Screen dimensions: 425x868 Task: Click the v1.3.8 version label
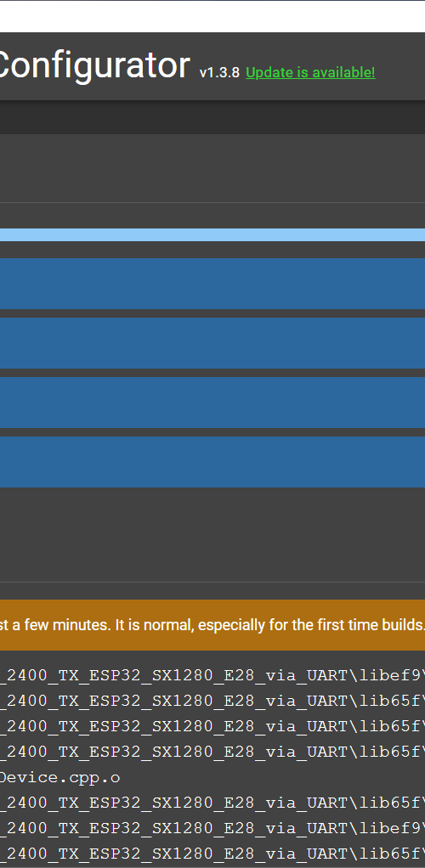[219, 73]
